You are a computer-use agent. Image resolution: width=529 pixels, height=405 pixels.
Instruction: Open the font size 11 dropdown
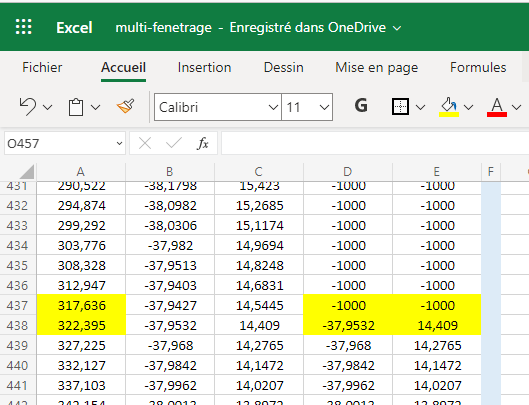pyautogui.click(x=324, y=107)
